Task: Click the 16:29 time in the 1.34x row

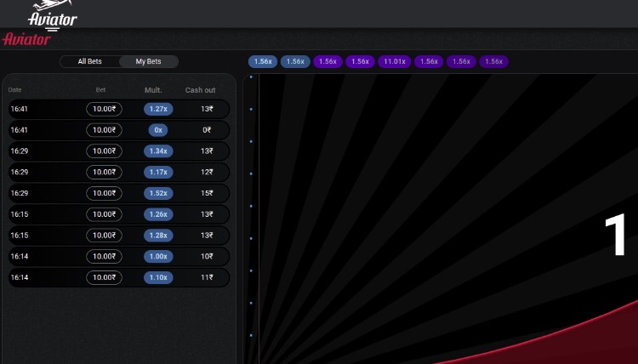Action: coord(19,151)
